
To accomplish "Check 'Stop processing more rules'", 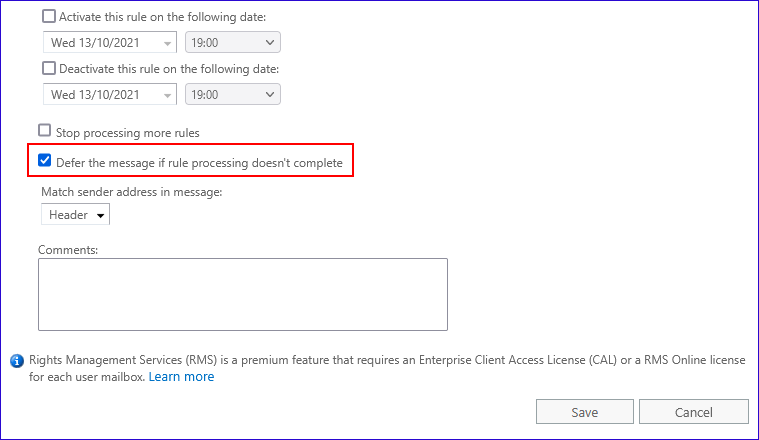I will (x=45, y=131).
